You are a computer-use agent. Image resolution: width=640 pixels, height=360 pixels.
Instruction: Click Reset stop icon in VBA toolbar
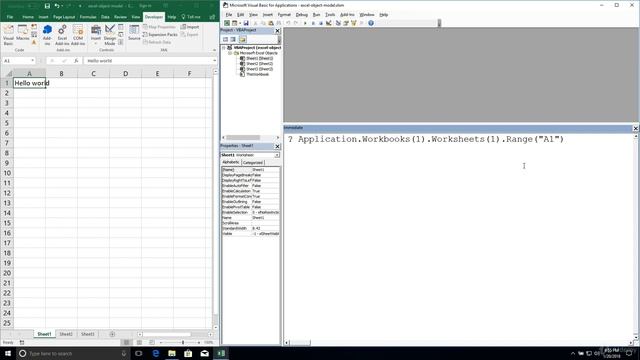tap(321, 23)
